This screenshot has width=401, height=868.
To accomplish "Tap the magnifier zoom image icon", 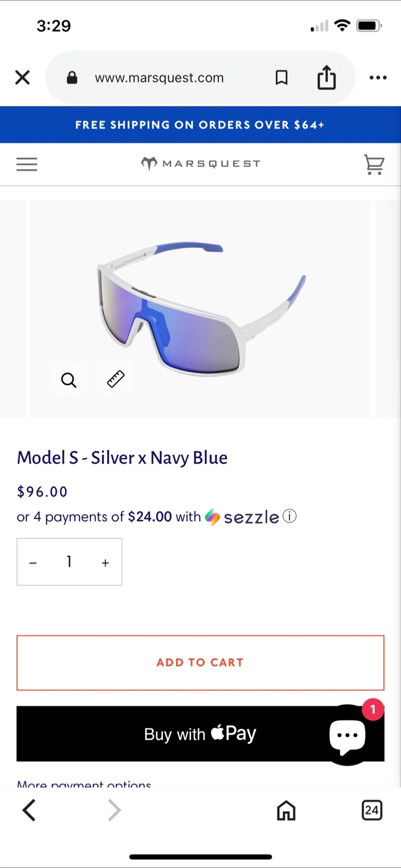I will point(69,380).
